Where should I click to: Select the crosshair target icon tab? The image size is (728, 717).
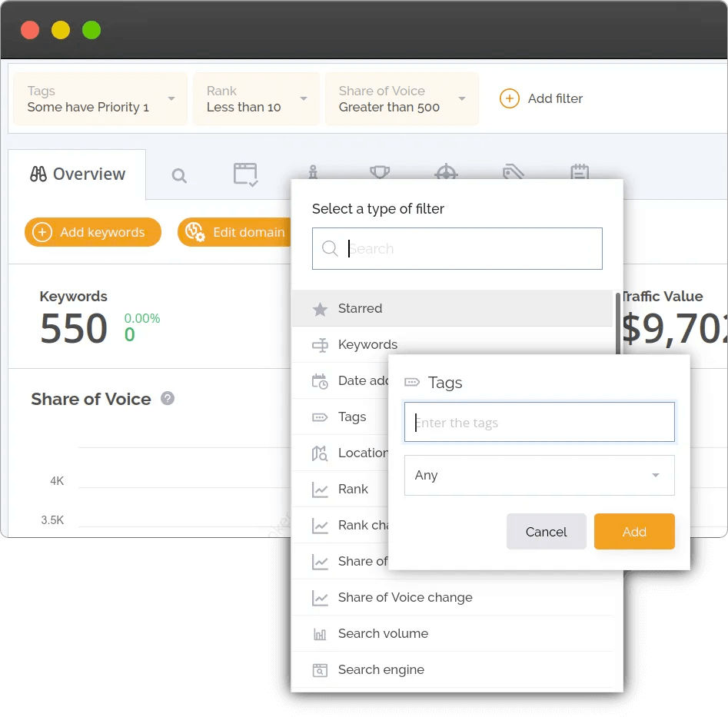447,174
